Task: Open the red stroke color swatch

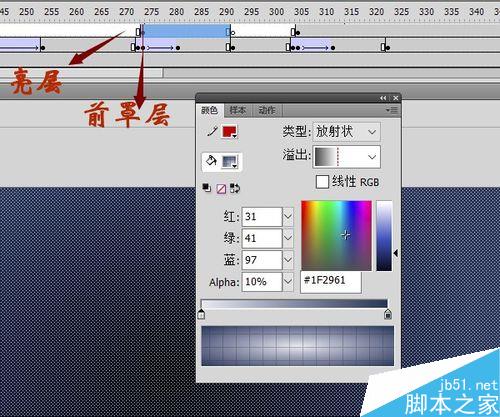Action: [229, 131]
